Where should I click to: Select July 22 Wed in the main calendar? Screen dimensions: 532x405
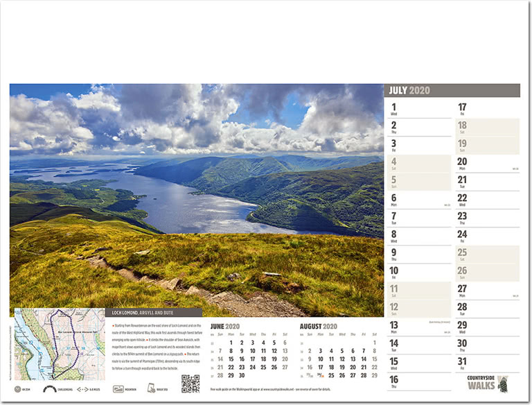pyautogui.click(x=487, y=200)
